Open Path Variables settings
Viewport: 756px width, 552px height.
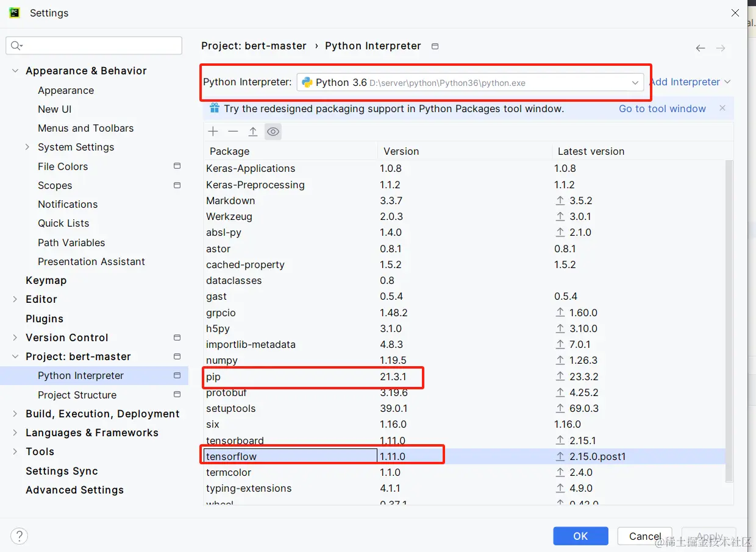71,242
